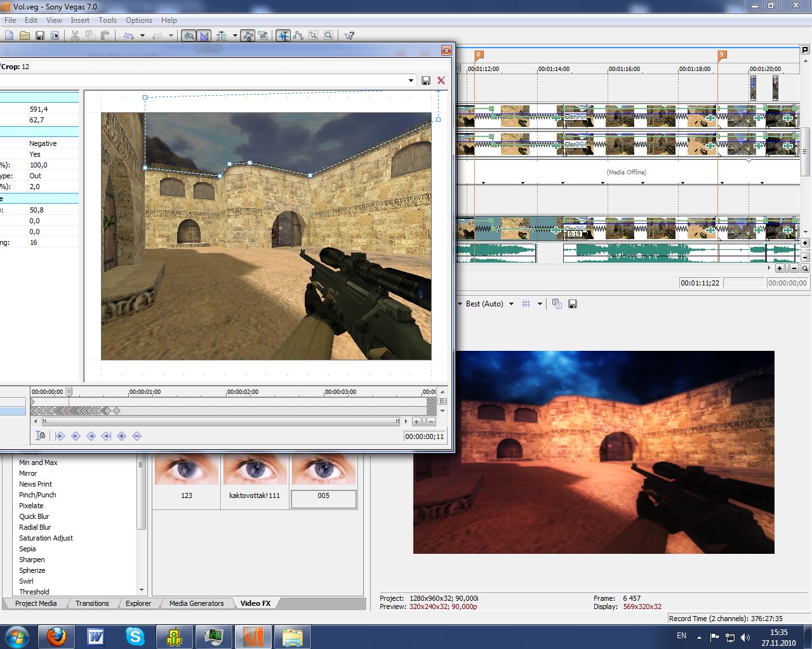Open project Properties icon in main toolbar
The width and height of the screenshot is (812, 649).
[x=55, y=36]
